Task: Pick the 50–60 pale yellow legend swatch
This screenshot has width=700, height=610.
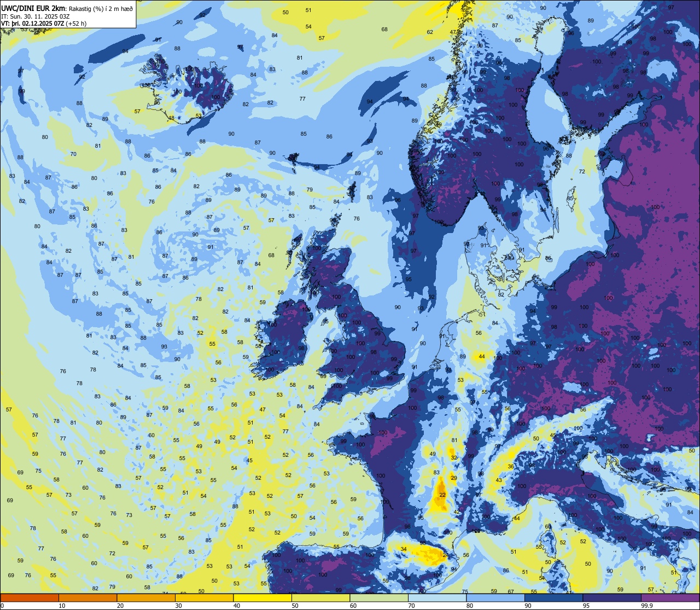Action: [320, 597]
